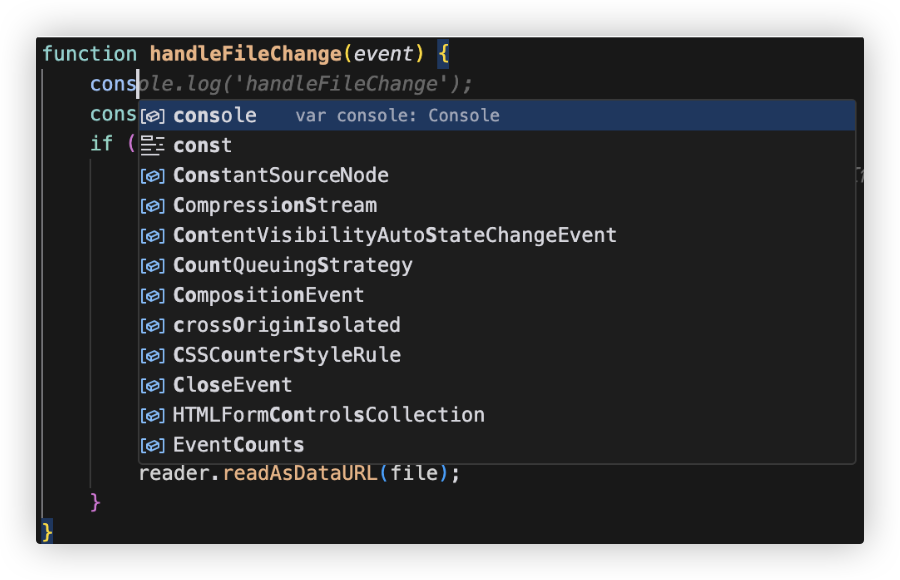Screen dimensions: 900x580
Task: Click the icon next to CompressionStream
Action: pyautogui.click(x=152, y=206)
